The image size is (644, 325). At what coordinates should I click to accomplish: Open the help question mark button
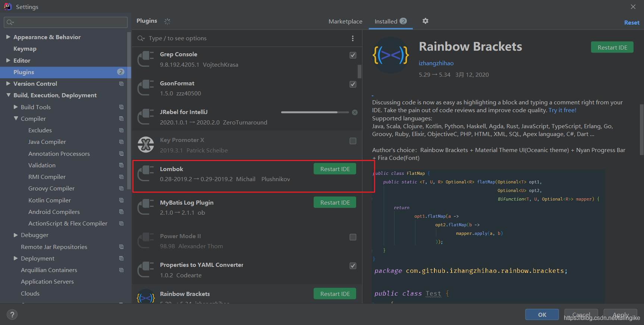12,315
